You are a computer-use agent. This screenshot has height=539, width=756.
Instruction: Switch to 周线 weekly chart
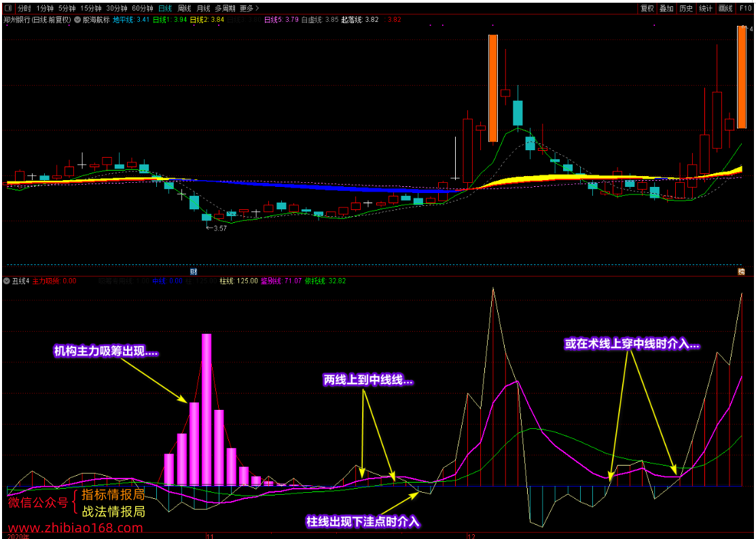pyautogui.click(x=184, y=8)
